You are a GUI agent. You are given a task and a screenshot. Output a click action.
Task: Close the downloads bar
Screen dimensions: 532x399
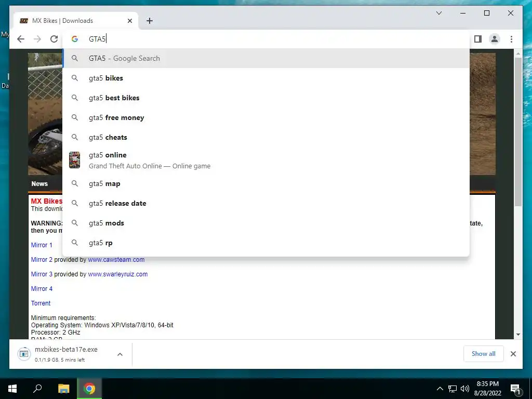point(513,354)
